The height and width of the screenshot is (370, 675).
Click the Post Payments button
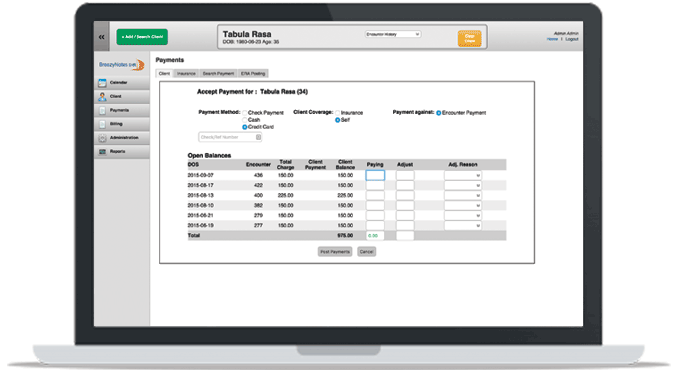[335, 252]
